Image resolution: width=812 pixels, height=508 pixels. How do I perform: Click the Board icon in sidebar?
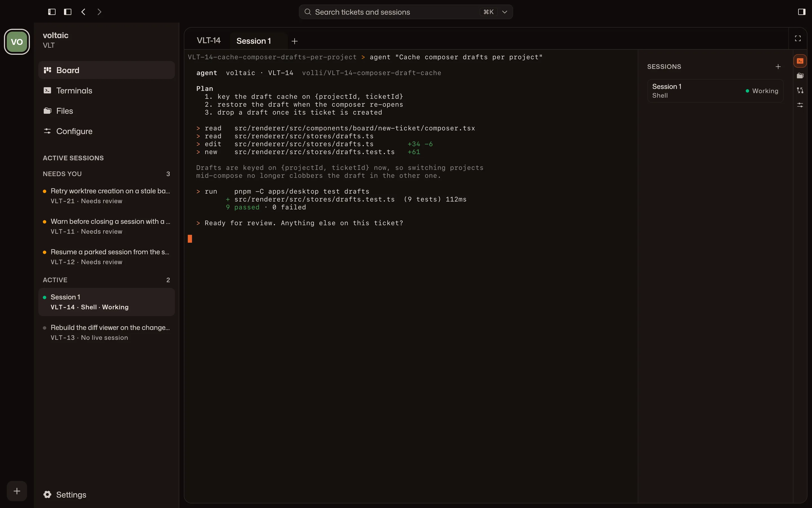click(47, 70)
